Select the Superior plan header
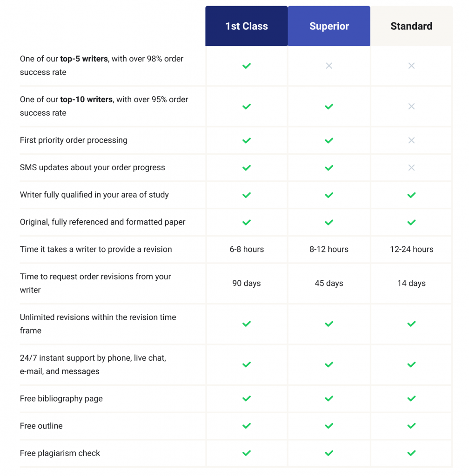Screen dimensions: 469x476 click(329, 26)
